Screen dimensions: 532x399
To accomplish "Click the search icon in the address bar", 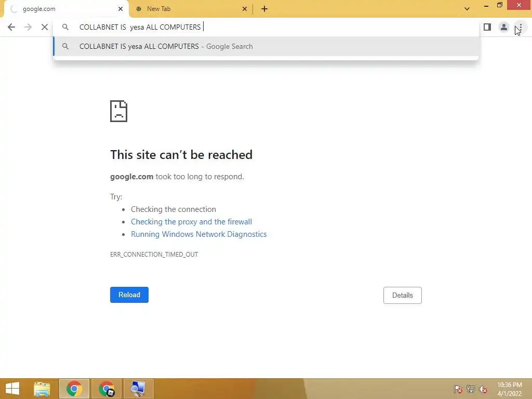I will (x=65, y=27).
